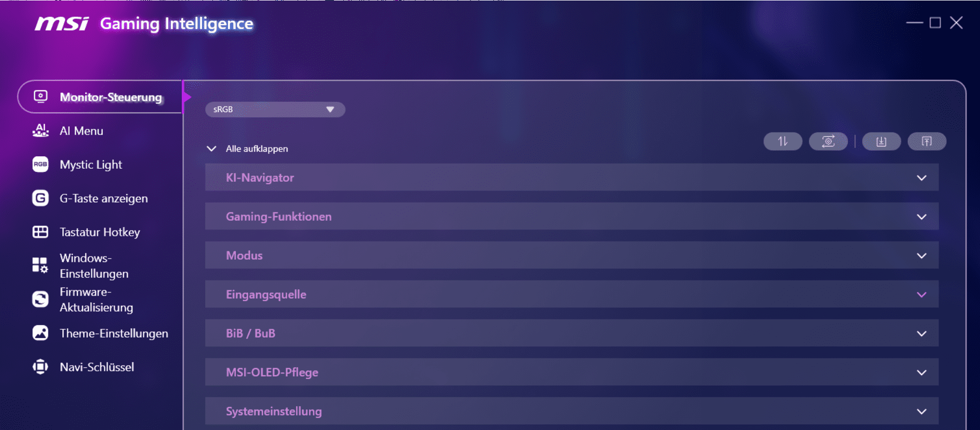Switch to AI Menu section
Image resolution: width=980 pixels, height=430 pixels.
click(82, 131)
